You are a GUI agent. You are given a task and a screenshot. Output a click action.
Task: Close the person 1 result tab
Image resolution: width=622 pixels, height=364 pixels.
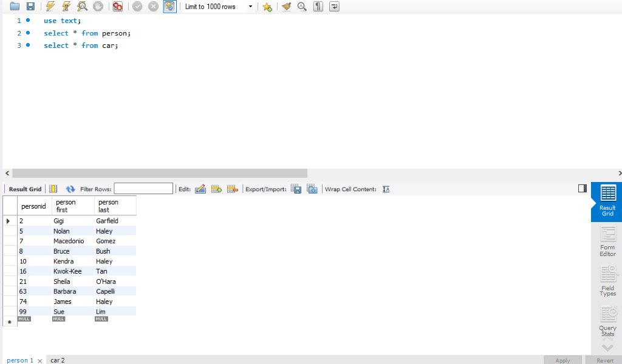pyautogui.click(x=39, y=360)
